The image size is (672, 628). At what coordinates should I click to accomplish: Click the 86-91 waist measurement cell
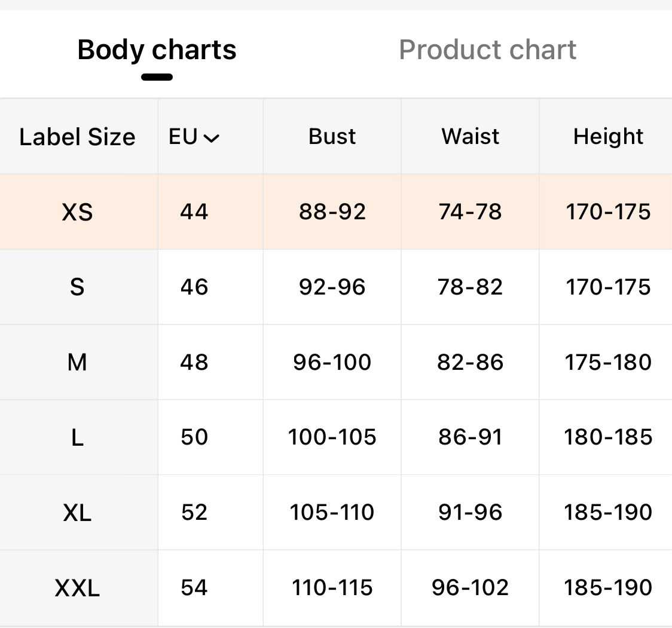pyautogui.click(x=471, y=437)
